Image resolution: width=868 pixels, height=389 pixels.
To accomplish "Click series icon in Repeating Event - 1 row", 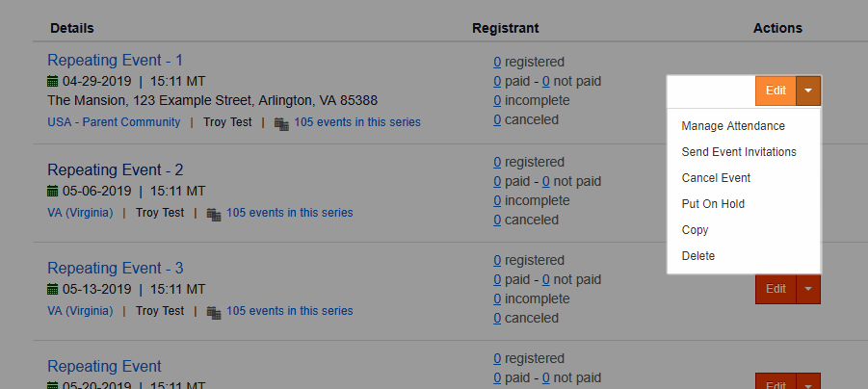I will coord(281,124).
